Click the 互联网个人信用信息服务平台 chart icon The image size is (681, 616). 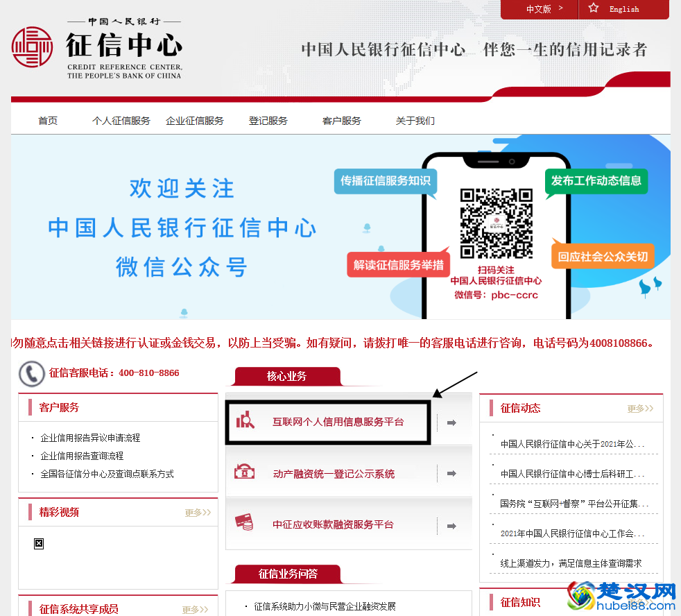click(x=245, y=420)
